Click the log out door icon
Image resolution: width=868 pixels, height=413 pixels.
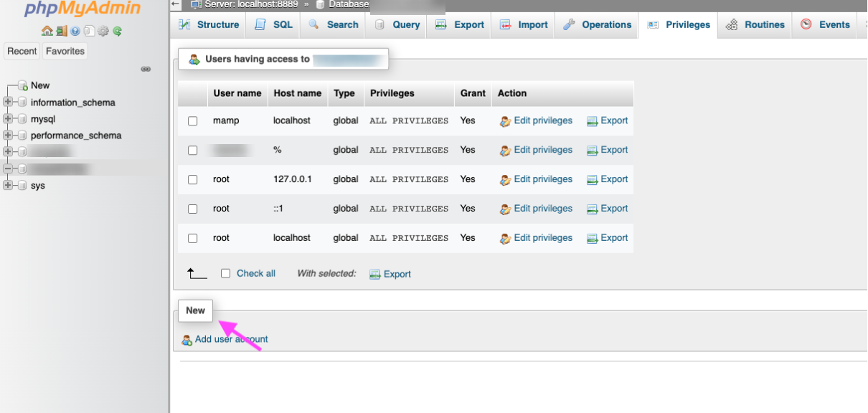(61, 31)
